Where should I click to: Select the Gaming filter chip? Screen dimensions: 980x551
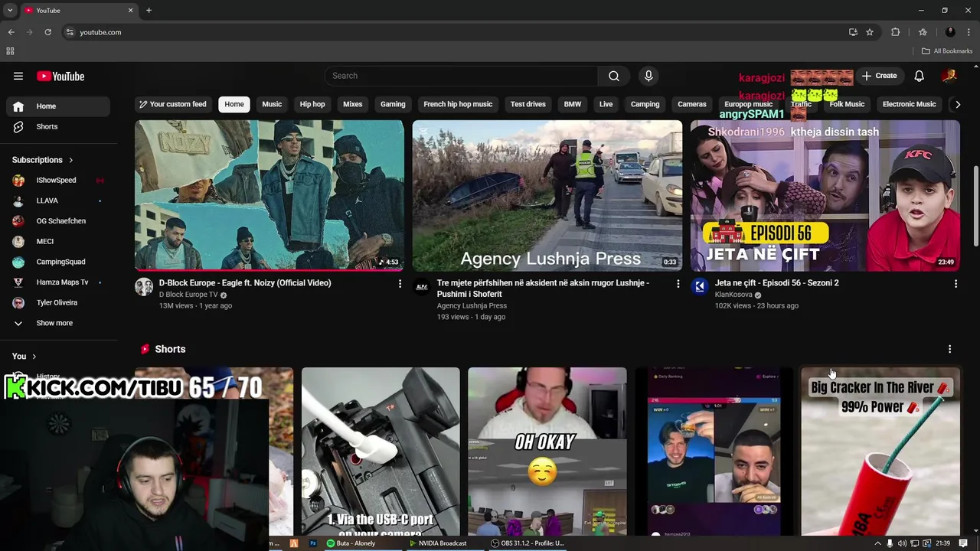(393, 104)
